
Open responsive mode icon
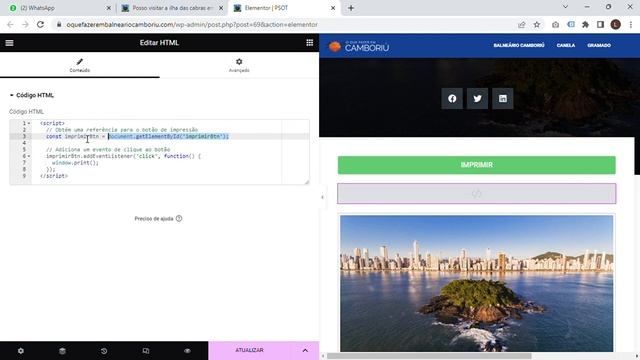pyautogui.click(x=146, y=351)
